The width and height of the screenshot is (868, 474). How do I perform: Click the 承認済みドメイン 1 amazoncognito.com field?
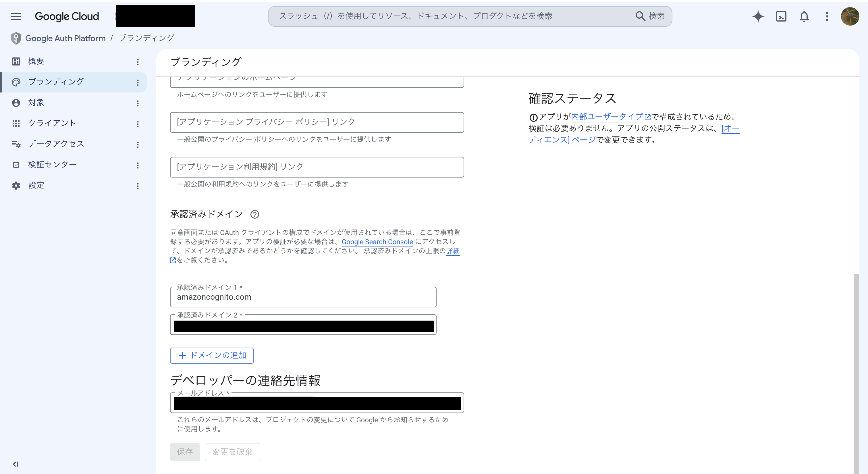coord(303,297)
